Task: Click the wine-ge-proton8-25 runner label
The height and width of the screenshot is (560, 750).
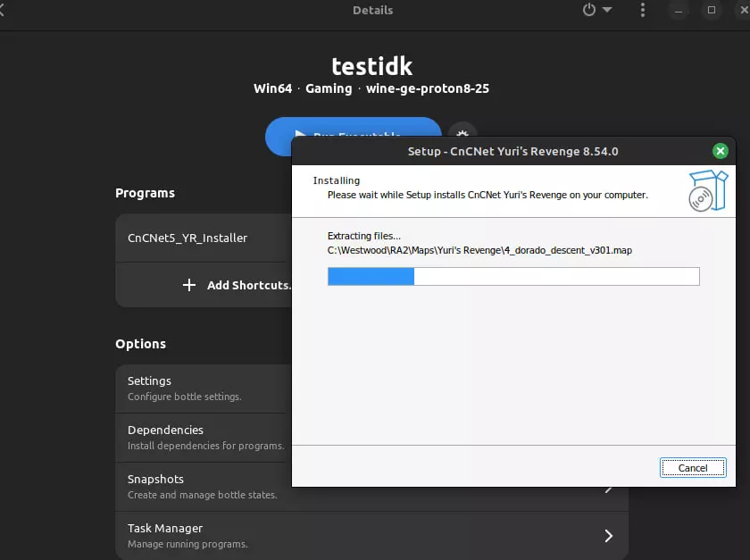Action: coord(427,88)
